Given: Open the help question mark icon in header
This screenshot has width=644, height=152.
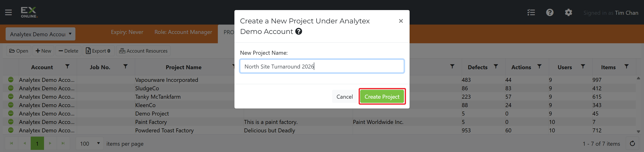Looking at the screenshot, I should point(550,12).
